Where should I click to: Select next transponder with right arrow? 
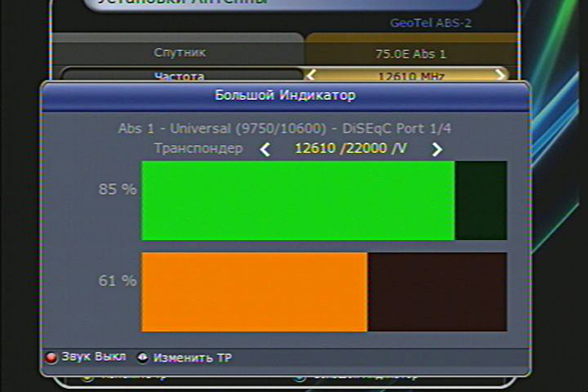pos(437,149)
